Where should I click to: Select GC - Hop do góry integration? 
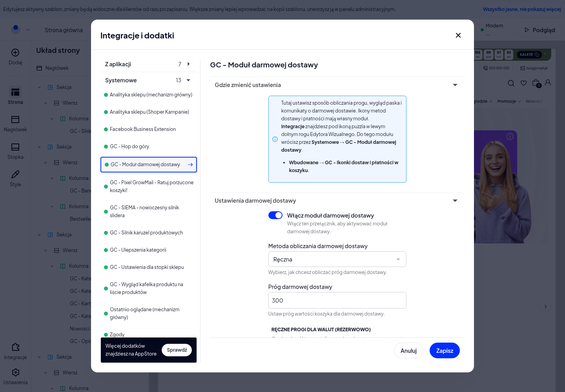[148, 147]
